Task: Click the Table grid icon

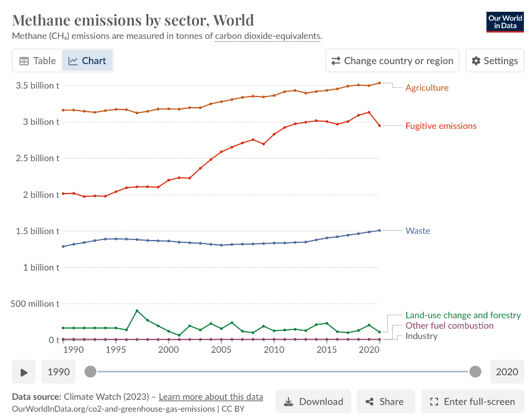Action: [x=24, y=61]
